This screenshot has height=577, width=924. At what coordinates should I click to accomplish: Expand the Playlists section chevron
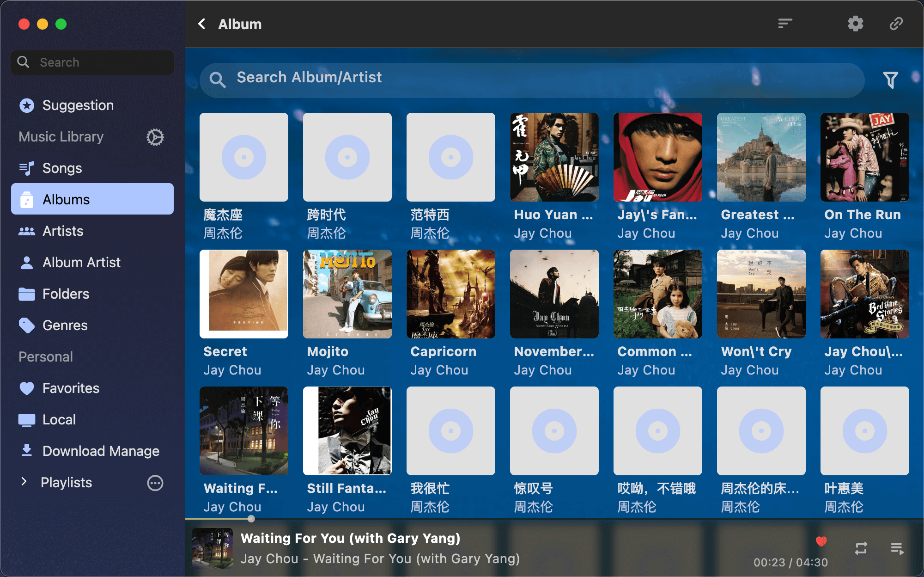coord(24,482)
